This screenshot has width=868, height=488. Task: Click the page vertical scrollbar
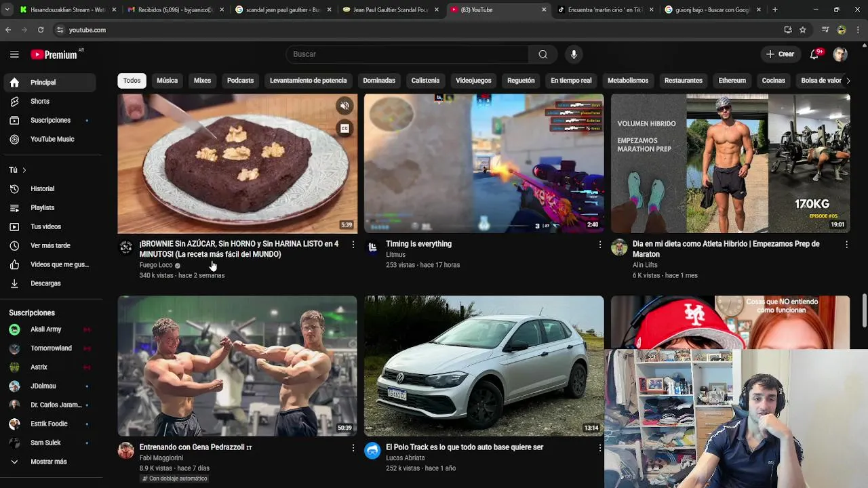[x=864, y=310]
